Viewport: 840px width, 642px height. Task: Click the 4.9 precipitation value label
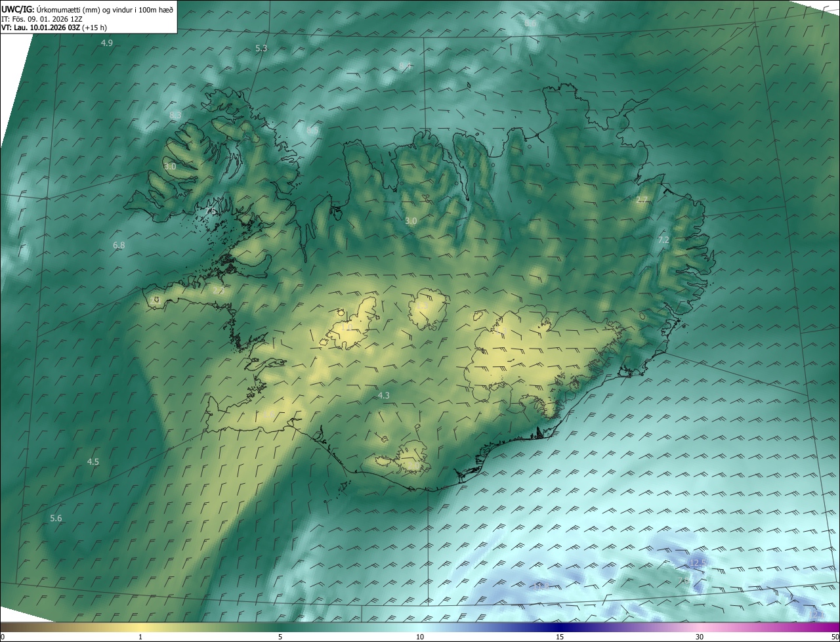tap(106, 43)
